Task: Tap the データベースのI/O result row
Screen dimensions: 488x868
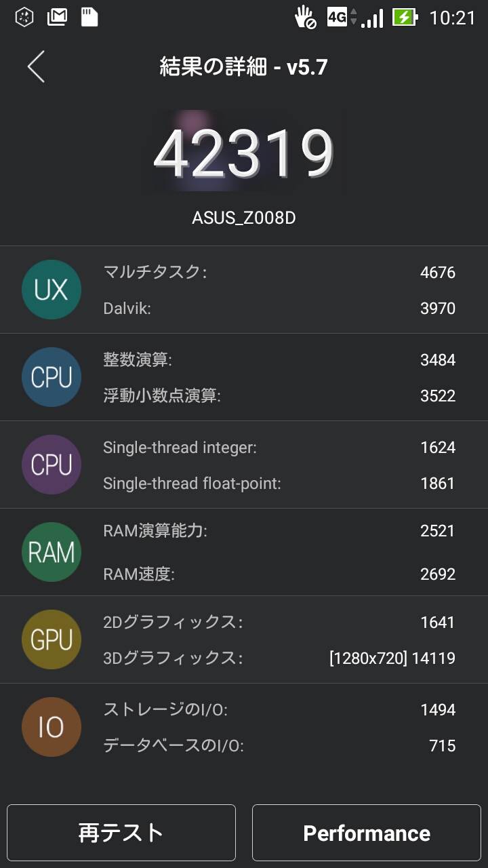Action: [x=278, y=746]
